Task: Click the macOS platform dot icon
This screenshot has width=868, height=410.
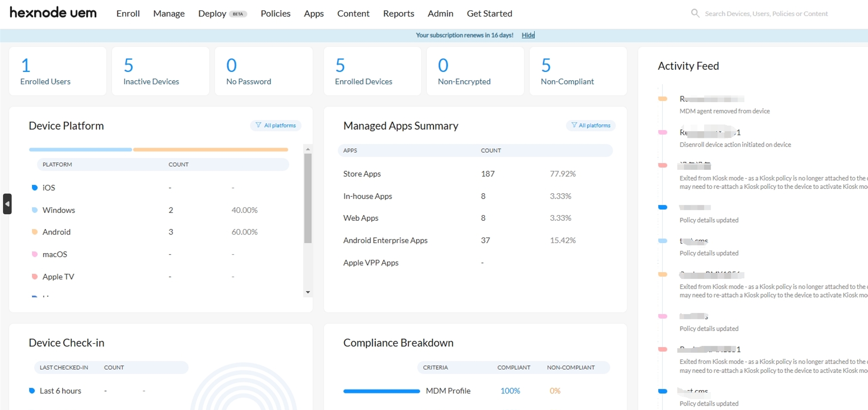Action: point(35,254)
